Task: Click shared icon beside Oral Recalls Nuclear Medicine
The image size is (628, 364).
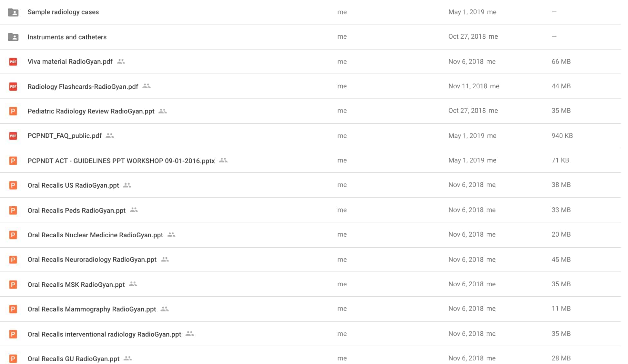Action: 171,235
